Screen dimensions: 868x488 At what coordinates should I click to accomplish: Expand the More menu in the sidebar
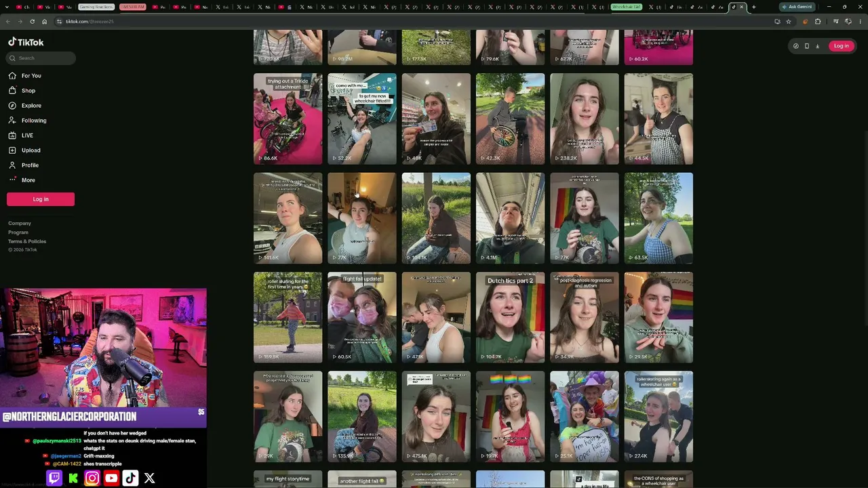[x=22, y=180]
